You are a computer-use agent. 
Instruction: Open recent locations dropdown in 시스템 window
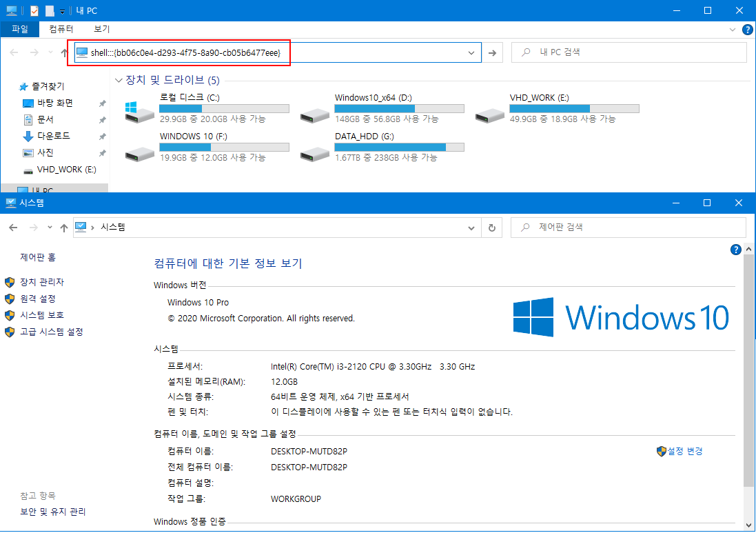tap(50, 228)
